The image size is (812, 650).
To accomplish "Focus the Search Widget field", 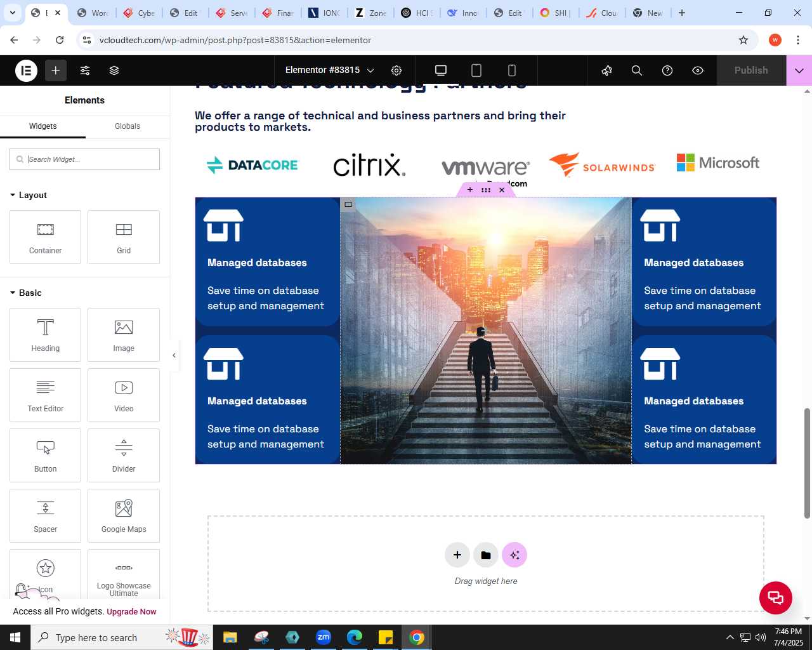I will click(84, 159).
